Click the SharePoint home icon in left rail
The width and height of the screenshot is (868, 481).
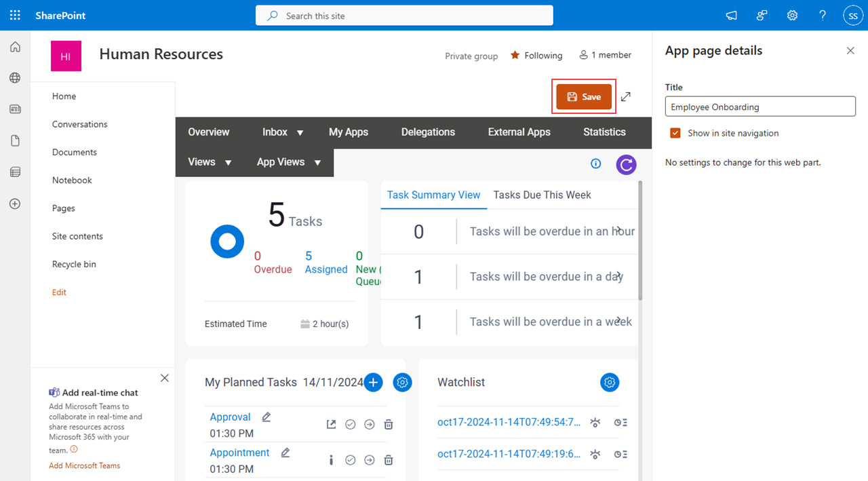15,47
